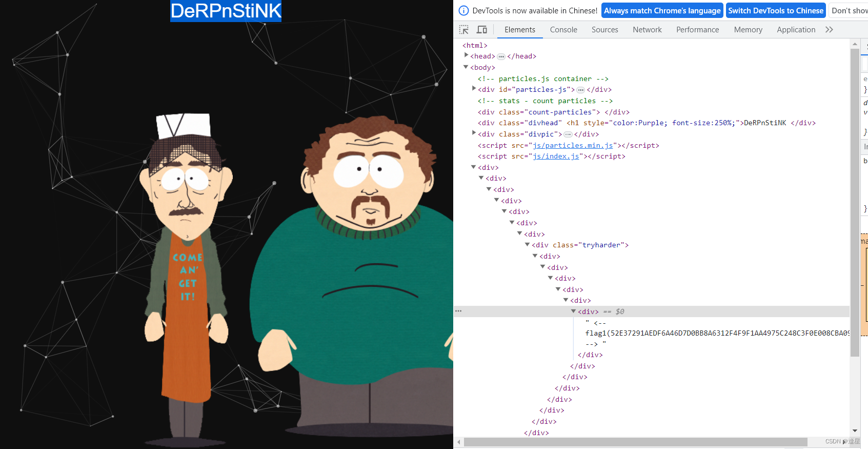
Task: Open the Console tab
Action: [563, 30]
